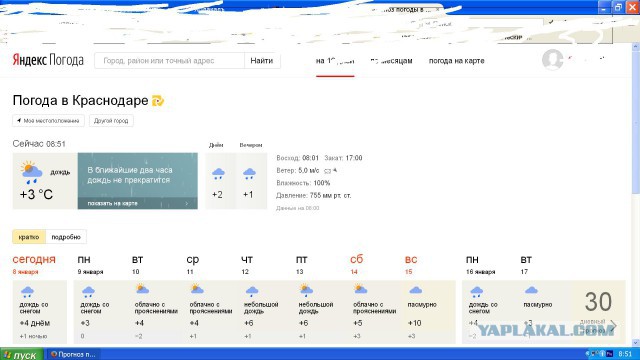Click today's weather icon under сегодня
The width and height of the screenshot is (640, 360).
coord(27,291)
